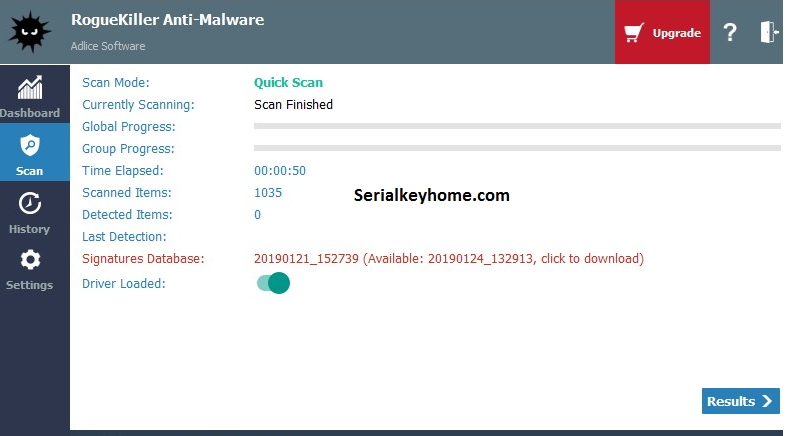
Task: Click the Scan Finished status text
Action: 293,105
